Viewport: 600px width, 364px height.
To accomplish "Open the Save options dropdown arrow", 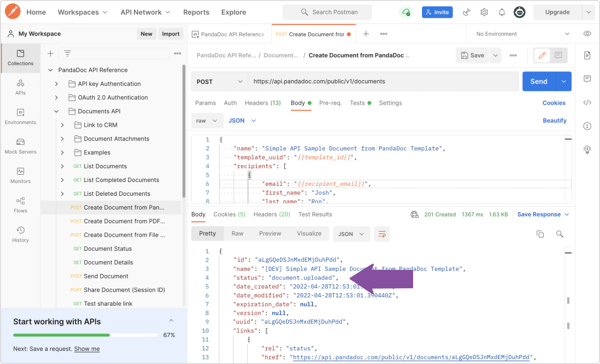I will tap(495, 56).
